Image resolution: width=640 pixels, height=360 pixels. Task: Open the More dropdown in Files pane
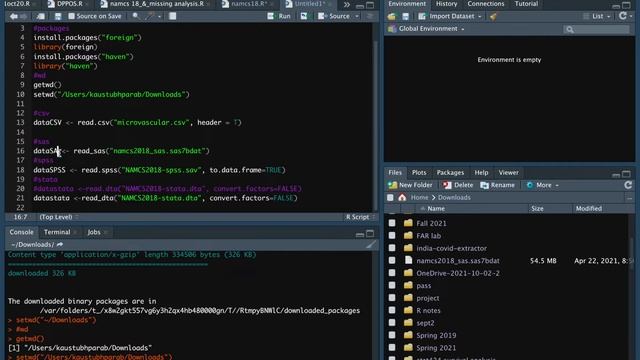coord(542,185)
